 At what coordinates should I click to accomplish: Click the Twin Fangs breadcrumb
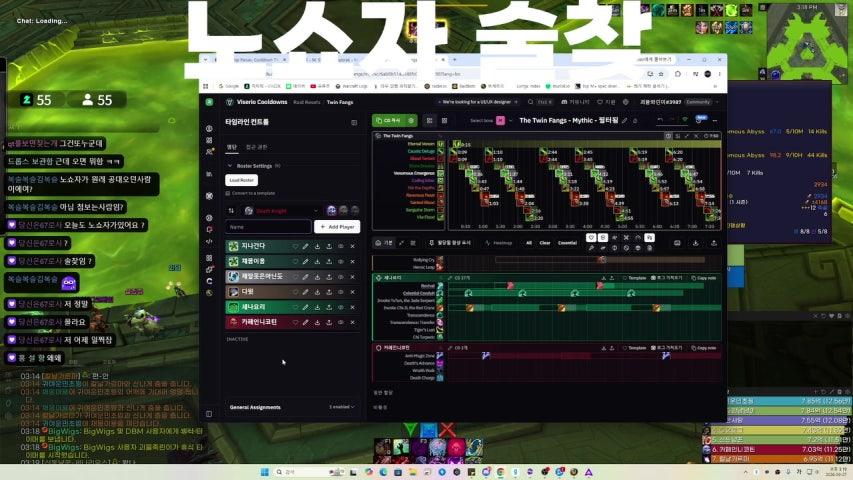(x=340, y=102)
